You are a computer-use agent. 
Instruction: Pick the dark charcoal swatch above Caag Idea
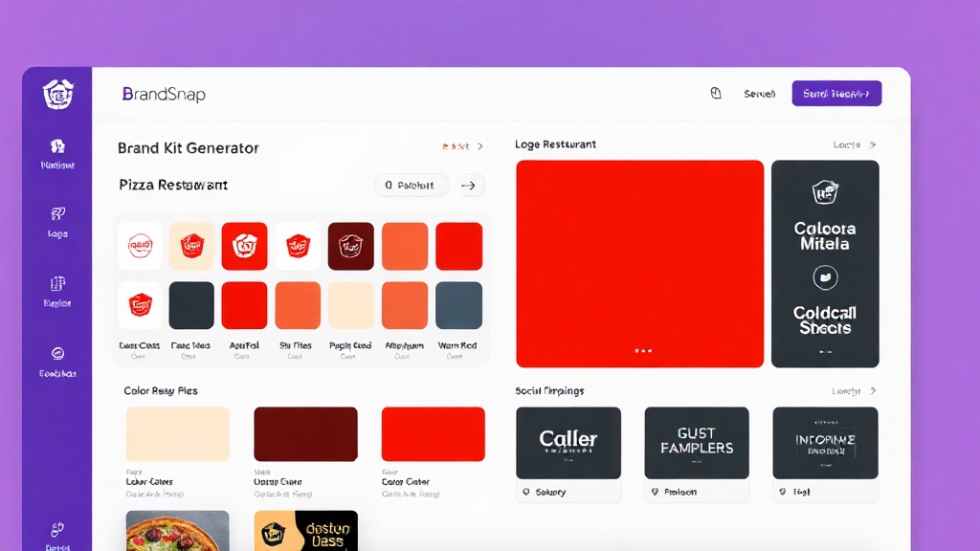[x=191, y=305]
